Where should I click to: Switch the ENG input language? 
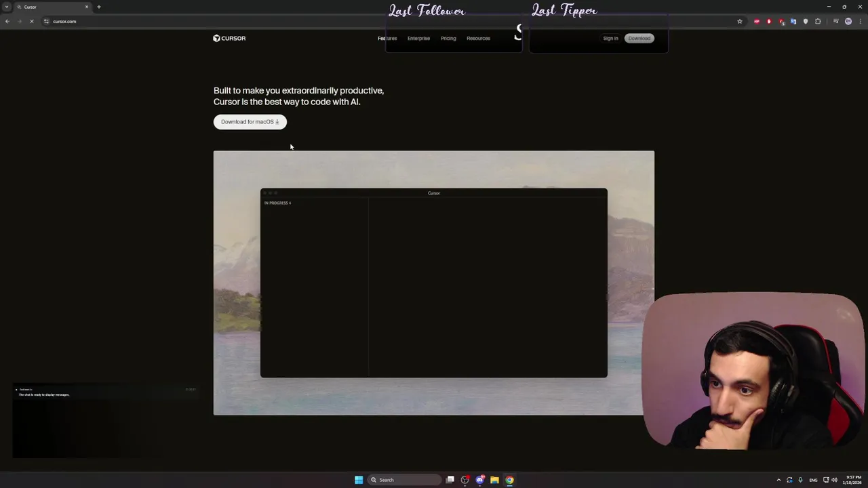tap(813, 480)
